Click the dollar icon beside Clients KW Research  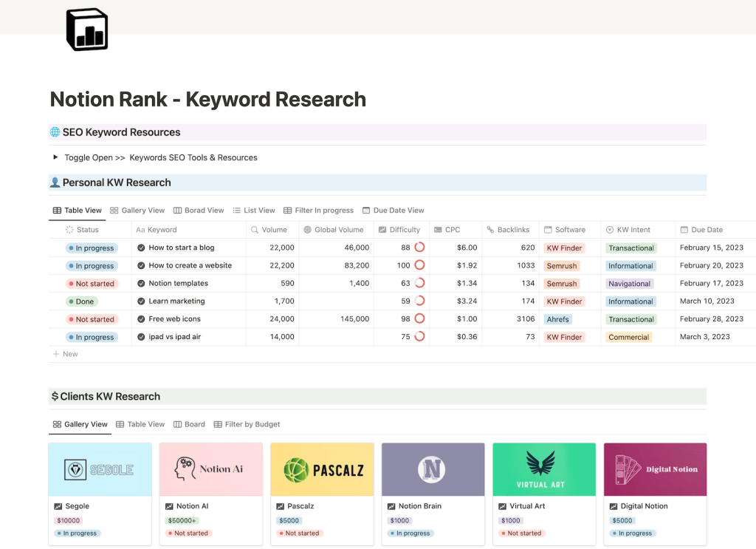(x=55, y=397)
